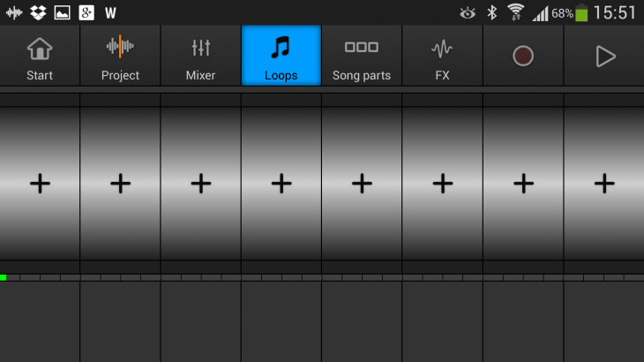Add a loop in the seventh column

(x=523, y=184)
